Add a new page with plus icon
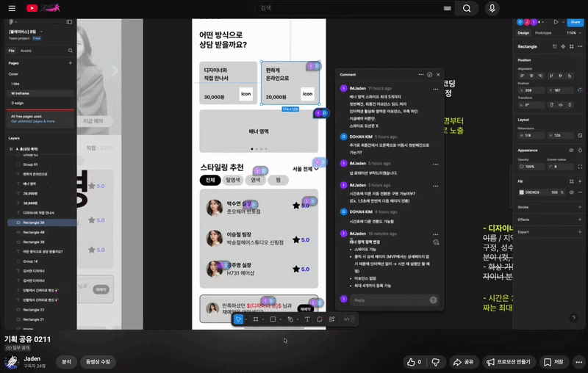 (x=70, y=63)
